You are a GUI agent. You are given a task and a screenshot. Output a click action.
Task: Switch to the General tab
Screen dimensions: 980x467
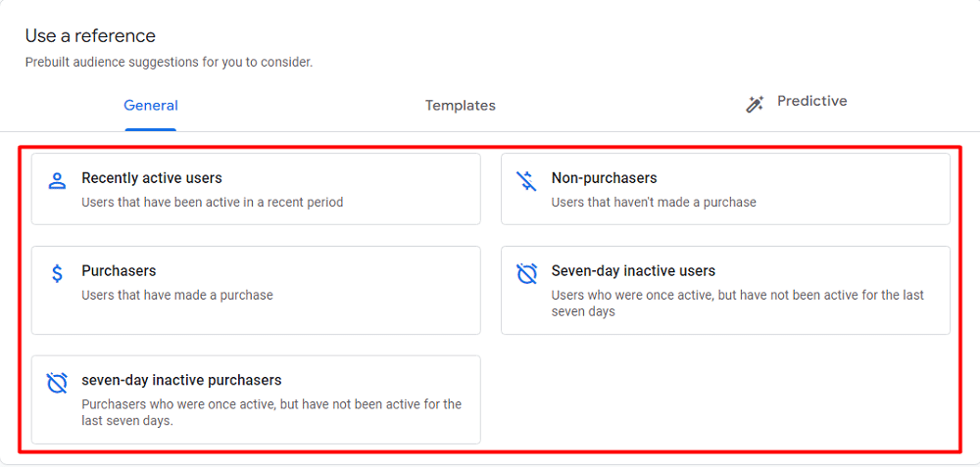pos(151,106)
